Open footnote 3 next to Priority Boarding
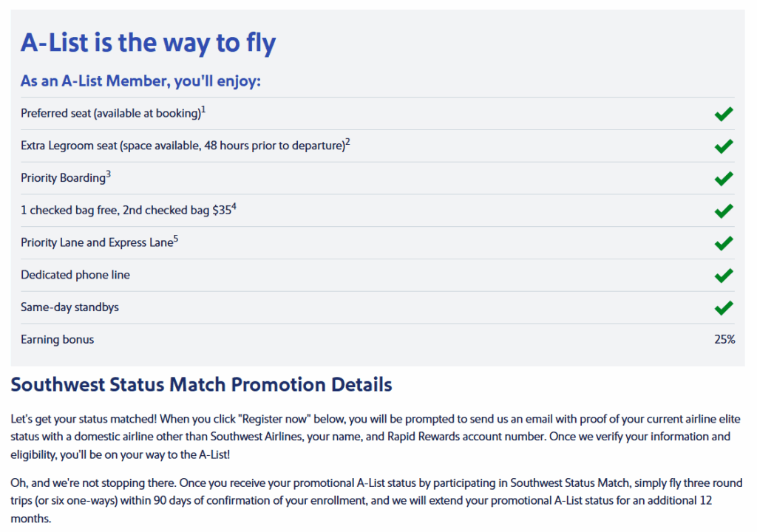The width and height of the screenshot is (757, 532). (x=108, y=174)
